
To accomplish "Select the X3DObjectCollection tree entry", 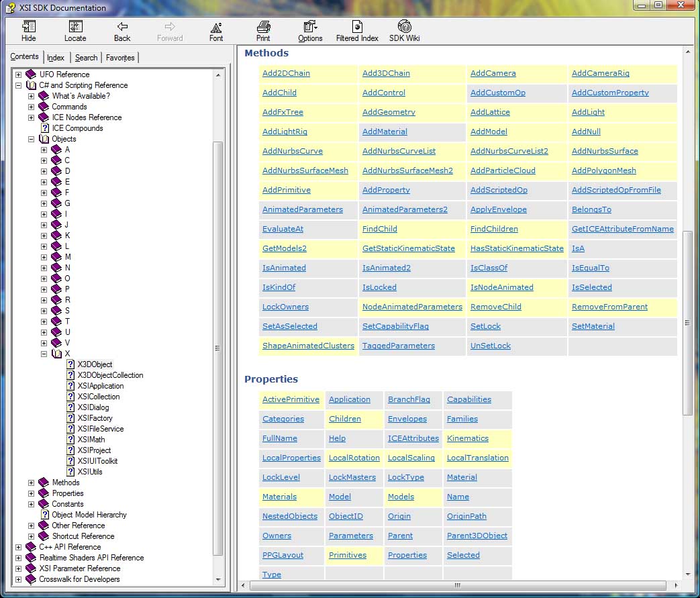I will pos(110,375).
